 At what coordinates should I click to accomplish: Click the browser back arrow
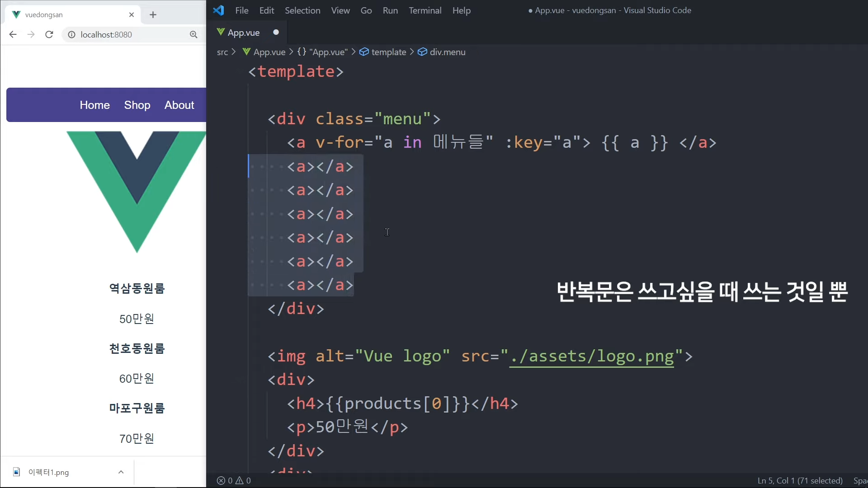point(13,34)
